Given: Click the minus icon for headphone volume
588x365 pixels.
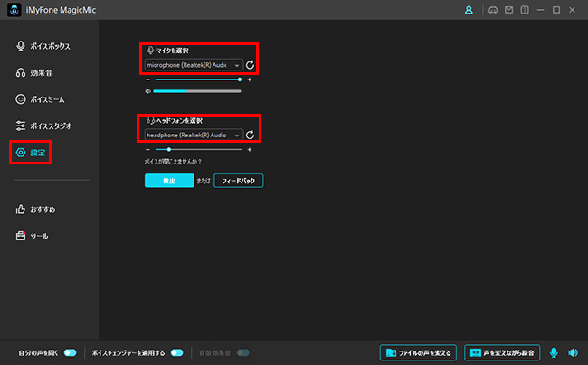Looking at the screenshot, I should coord(147,149).
